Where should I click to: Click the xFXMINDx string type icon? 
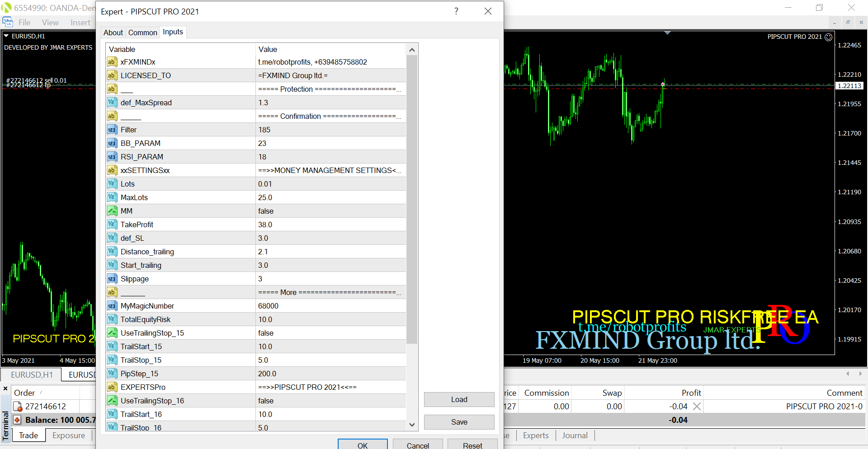[x=112, y=62]
